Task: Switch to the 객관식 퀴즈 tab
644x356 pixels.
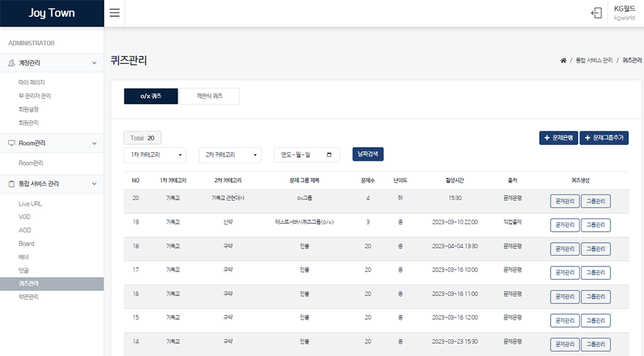Action: click(209, 96)
